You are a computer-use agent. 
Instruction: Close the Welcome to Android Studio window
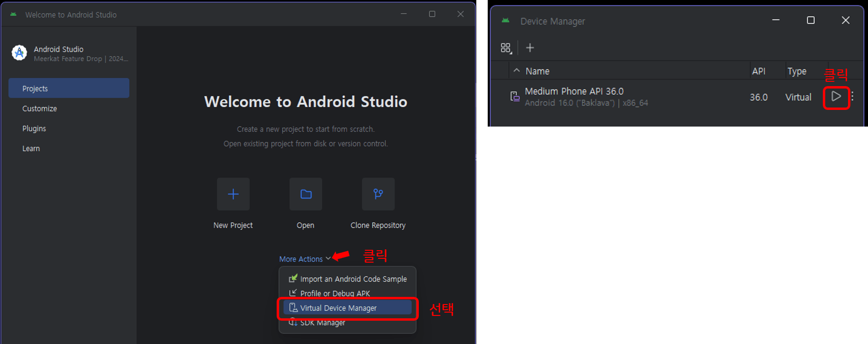(x=461, y=14)
